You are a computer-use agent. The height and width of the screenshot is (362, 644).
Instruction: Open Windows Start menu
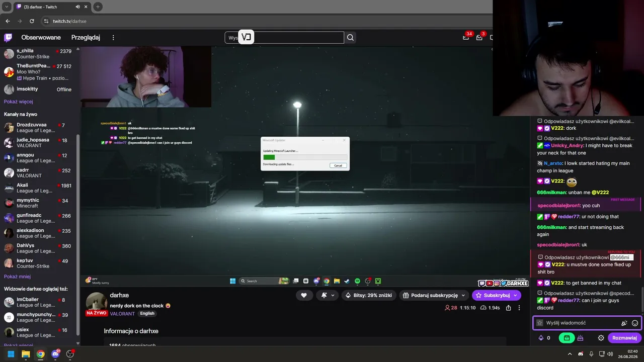(11, 354)
